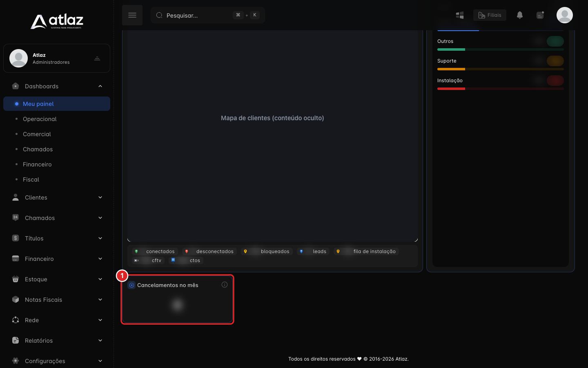Click the red pin of desconectados
588x368 pixels.
click(187, 251)
